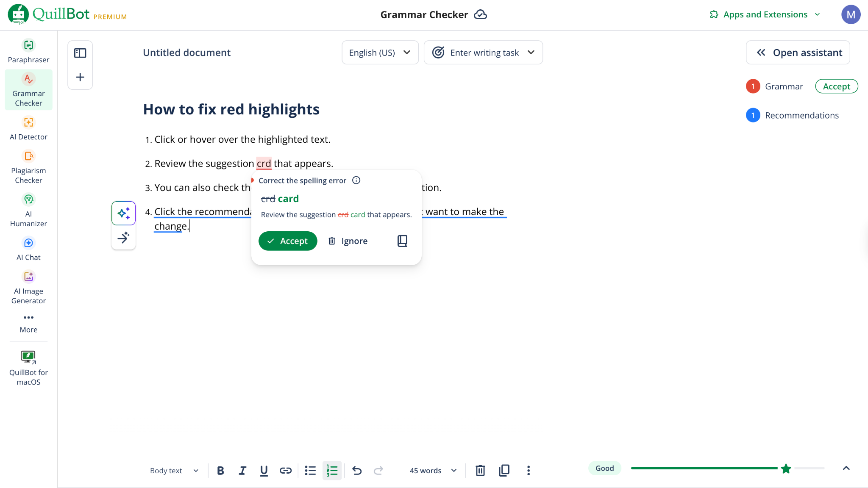The height and width of the screenshot is (488, 868).
Task: Toggle underline formatting
Action: pyautogui.click(x=264, y=470)
